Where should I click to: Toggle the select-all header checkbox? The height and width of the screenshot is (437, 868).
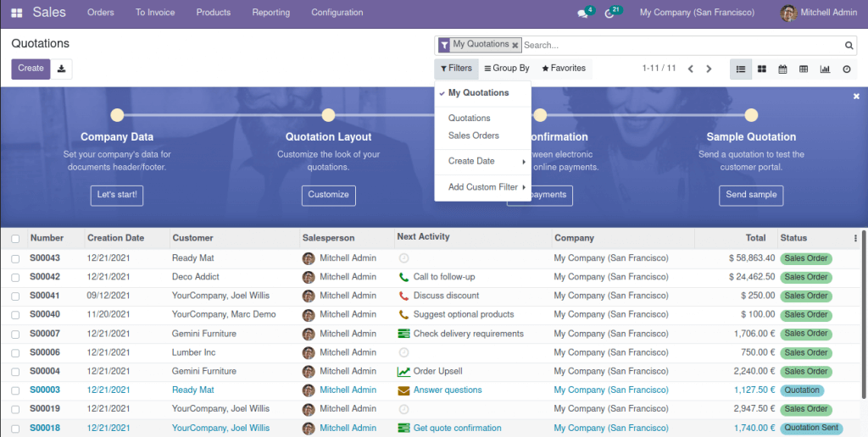[x=15, y=239]
